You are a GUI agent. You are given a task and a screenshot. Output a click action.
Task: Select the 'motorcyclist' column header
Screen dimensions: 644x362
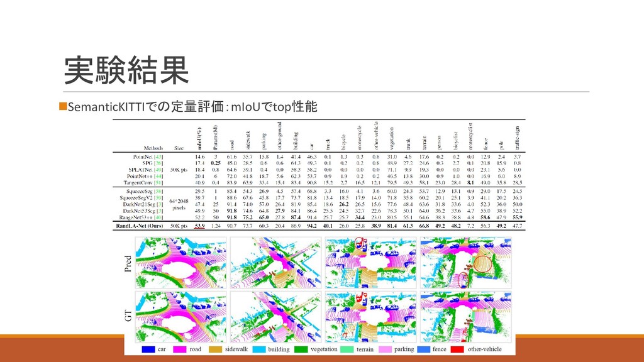[470, 136]
